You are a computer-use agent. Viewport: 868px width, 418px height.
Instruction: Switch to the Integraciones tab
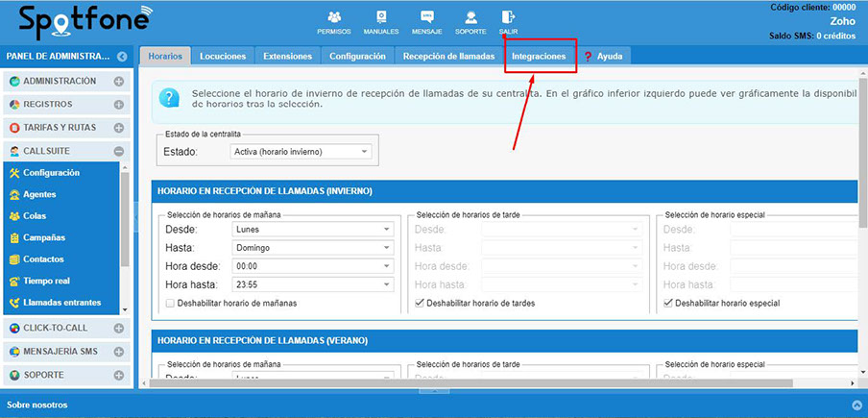539,57
